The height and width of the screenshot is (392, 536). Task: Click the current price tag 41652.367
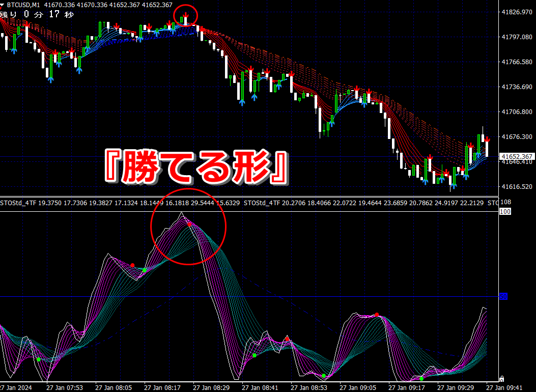pos(517,156)
